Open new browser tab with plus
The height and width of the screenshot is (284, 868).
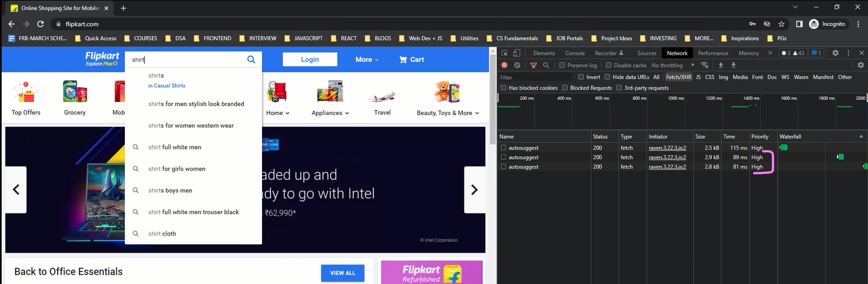(x=124, y=8)
